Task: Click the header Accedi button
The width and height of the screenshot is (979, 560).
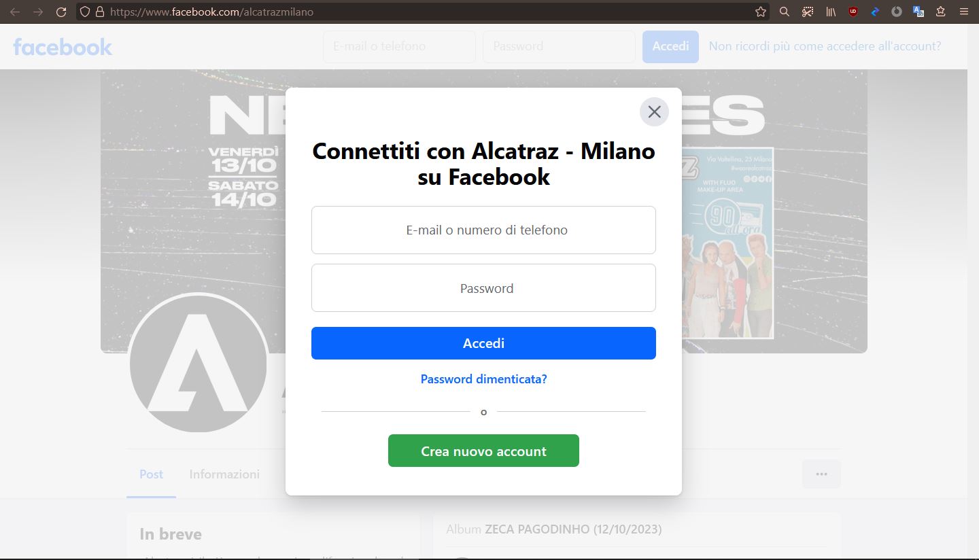Action: point(670,46)
